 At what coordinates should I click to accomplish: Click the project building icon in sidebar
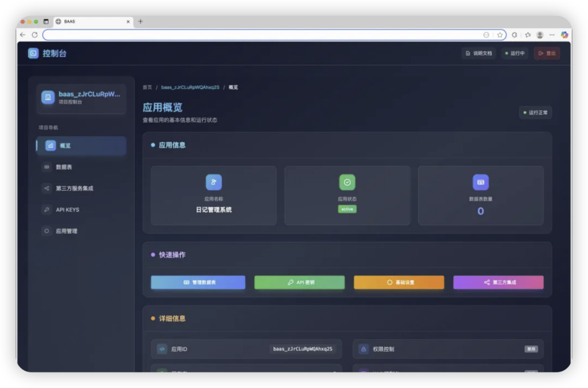[48, 97]
